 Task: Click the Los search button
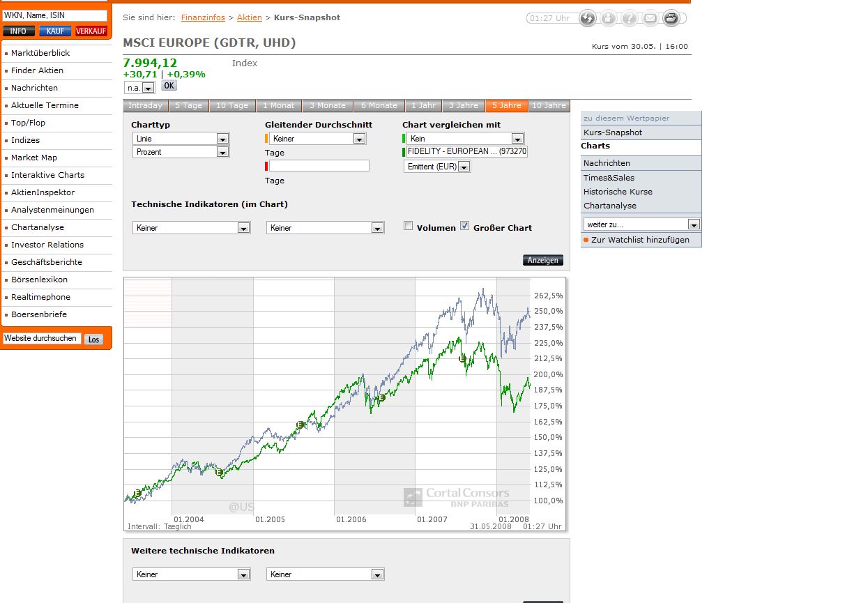(93, 339)
